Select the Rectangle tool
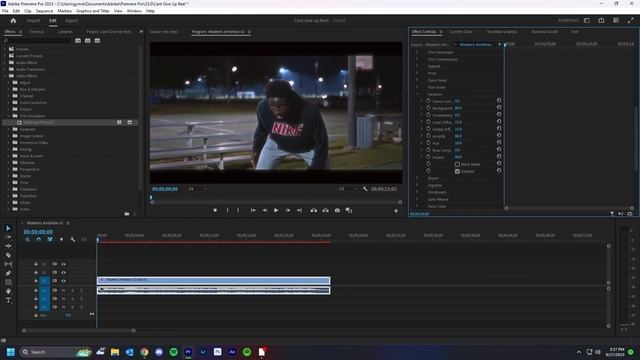The image size is (640, 360). coord(8,282)
